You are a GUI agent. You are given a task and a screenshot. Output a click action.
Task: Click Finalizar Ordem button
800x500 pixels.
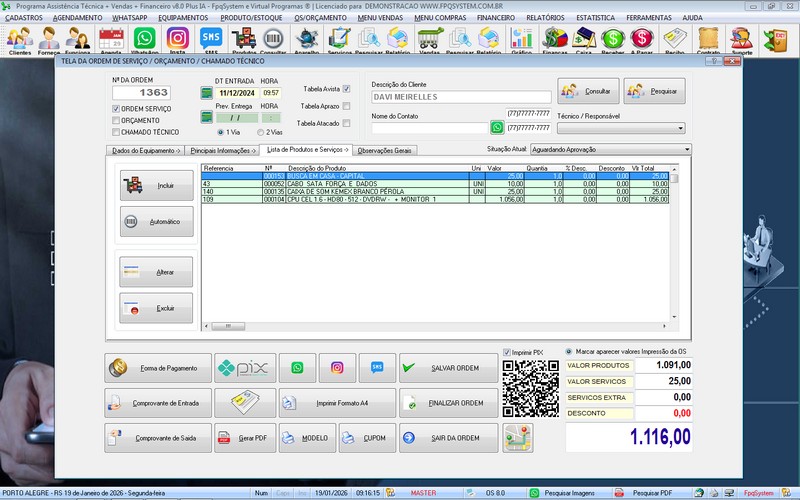pos(448,403)
